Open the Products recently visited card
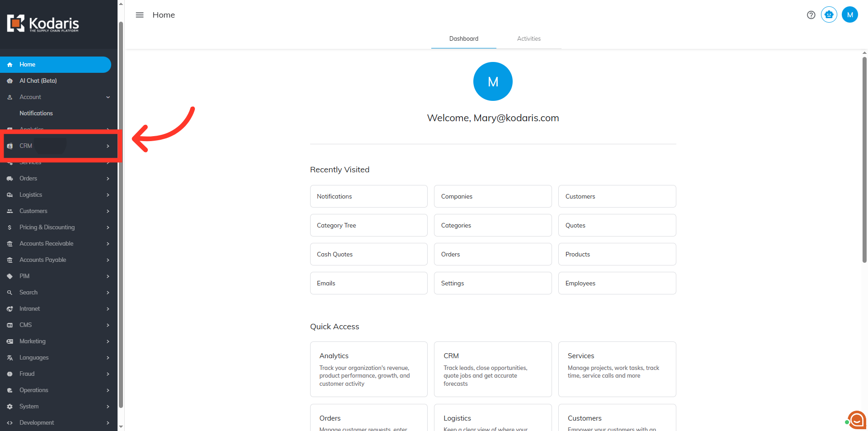This screenshot has width=868, height=431. (617, 254)
